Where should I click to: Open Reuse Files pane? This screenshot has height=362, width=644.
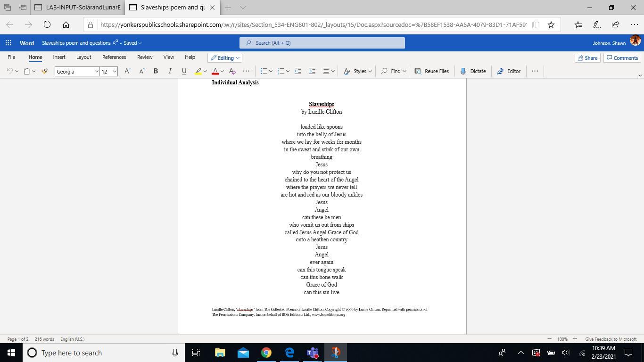coord(431,71)
